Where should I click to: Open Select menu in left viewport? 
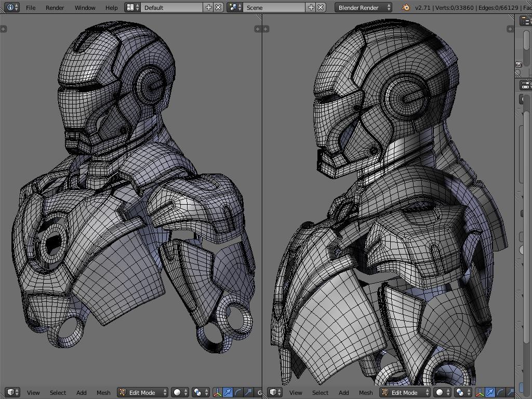(58, 393)
